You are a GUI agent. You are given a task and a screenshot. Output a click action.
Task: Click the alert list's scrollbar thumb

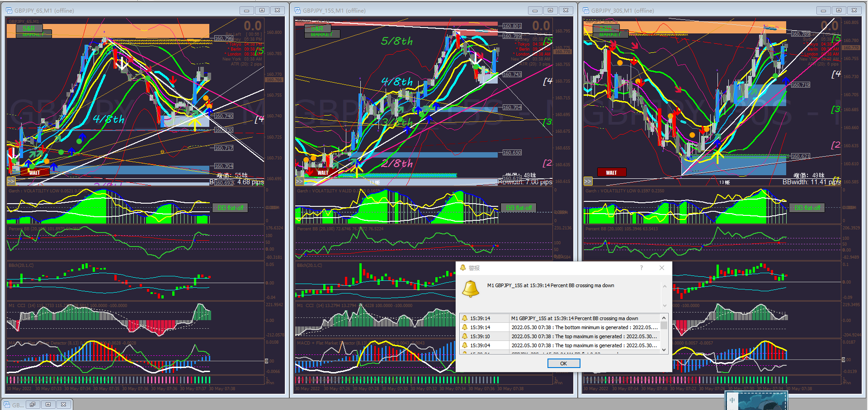point(664,325)
